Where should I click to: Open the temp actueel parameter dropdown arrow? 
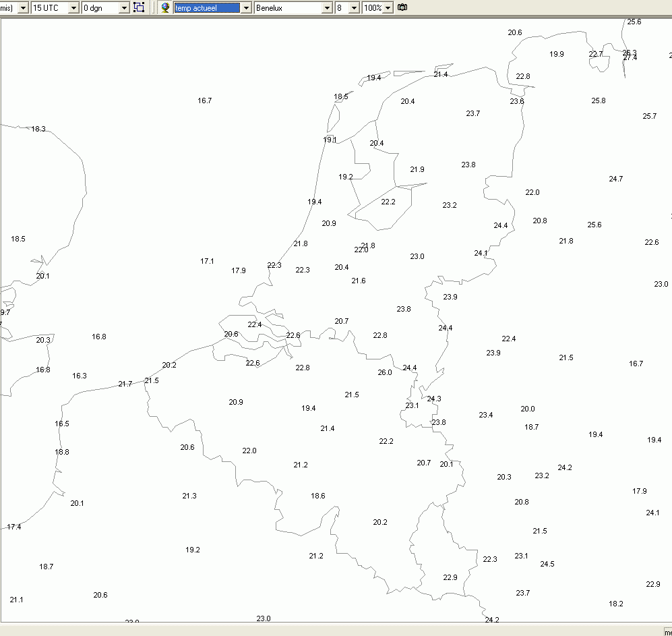(246, 7)
